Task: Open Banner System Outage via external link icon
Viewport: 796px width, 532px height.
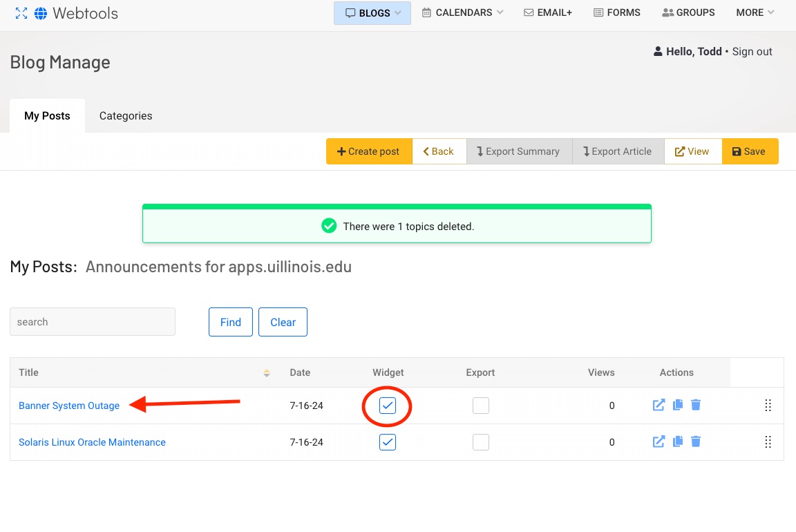Action: coord(658,406)
